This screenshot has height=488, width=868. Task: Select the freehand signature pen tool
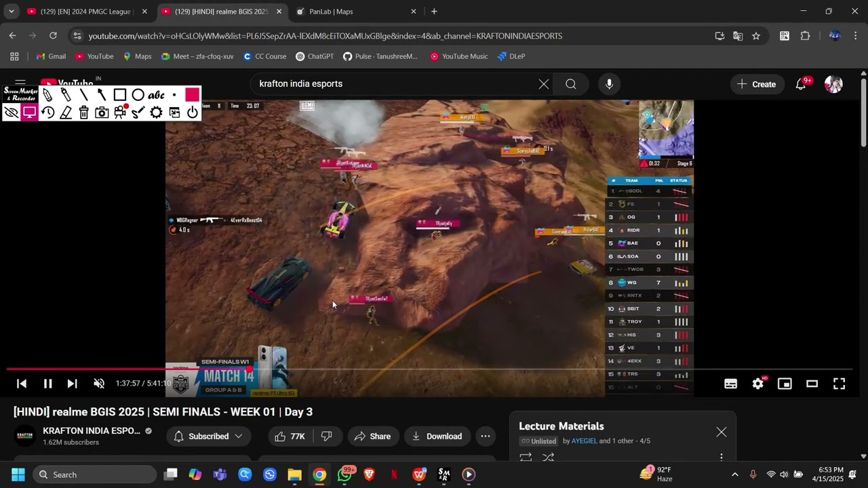(x=138, y=113)
